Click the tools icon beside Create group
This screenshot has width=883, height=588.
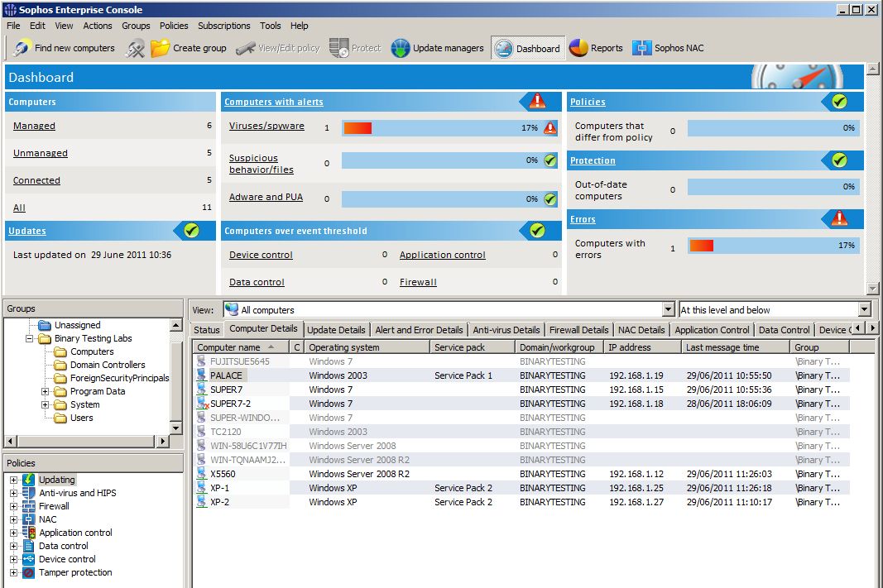click(135, 49)
